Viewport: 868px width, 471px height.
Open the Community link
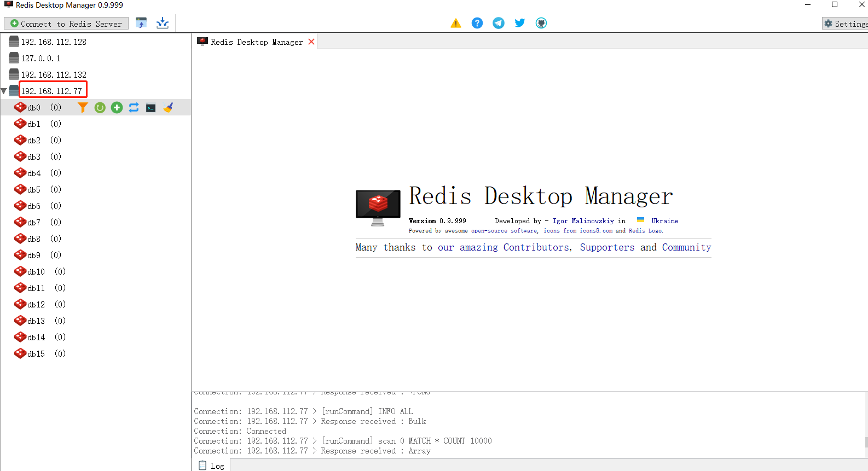pos(687,247)
